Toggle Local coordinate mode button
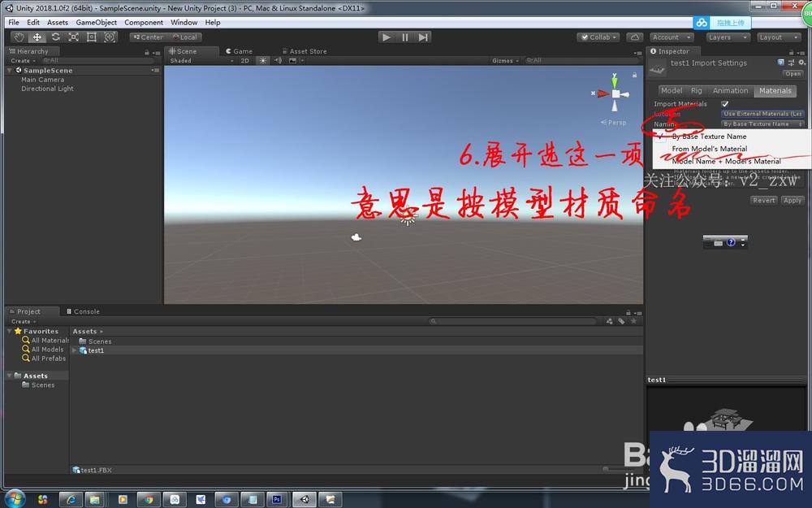 [185, 37]
